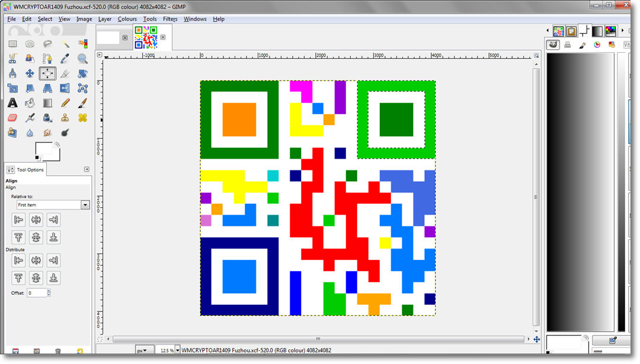
Task: Select the Blur/Sharpen droplet tool
Action: [30, 133]
